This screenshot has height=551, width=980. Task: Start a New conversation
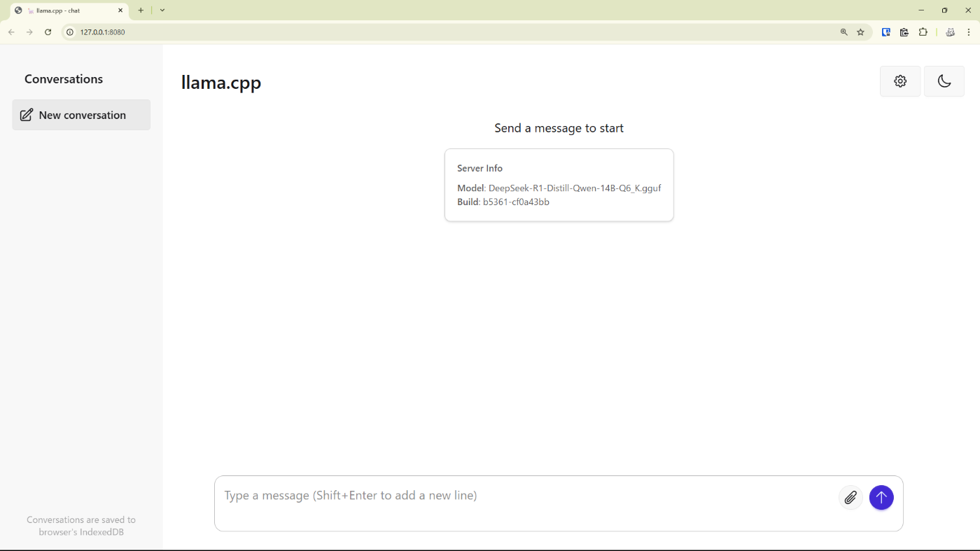81,115
